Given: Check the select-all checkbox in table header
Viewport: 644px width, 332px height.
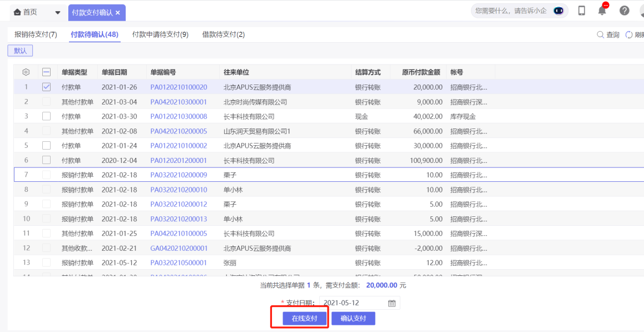Looking at the screenshot, I should point(46,71).
